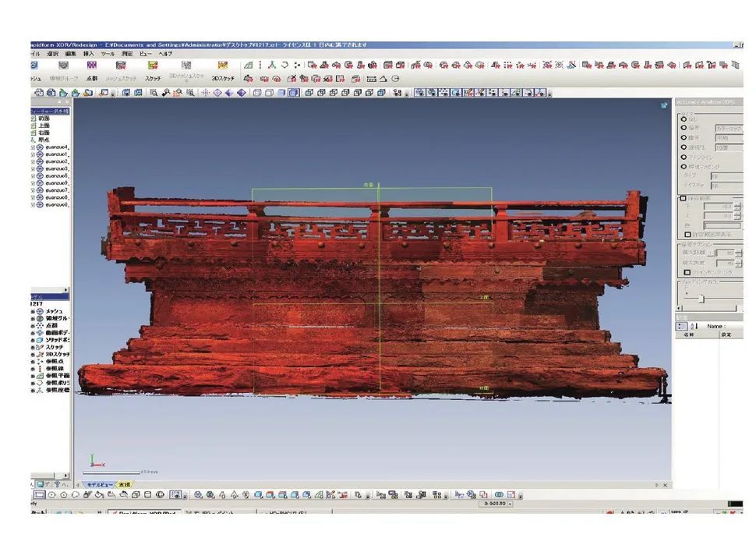Open the 選択 menu
Viewport: 756px width, 538px height.
click(52, 54)
